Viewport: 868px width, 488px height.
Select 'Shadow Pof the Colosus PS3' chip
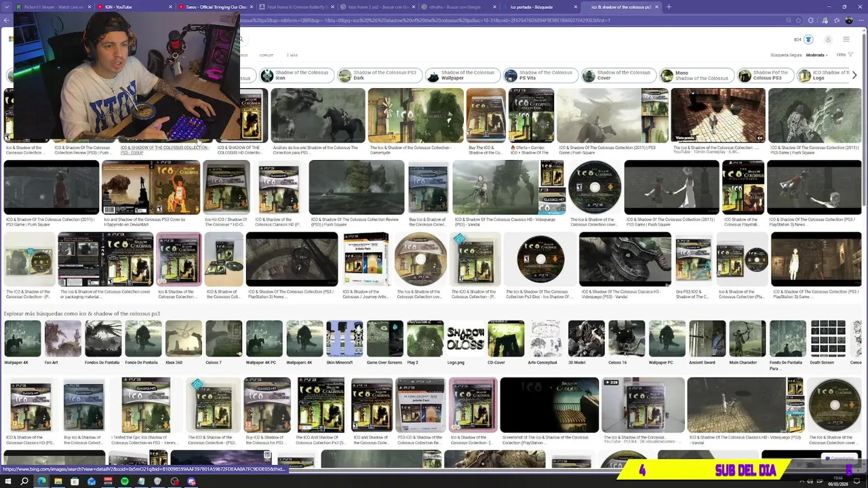[764, 75]
